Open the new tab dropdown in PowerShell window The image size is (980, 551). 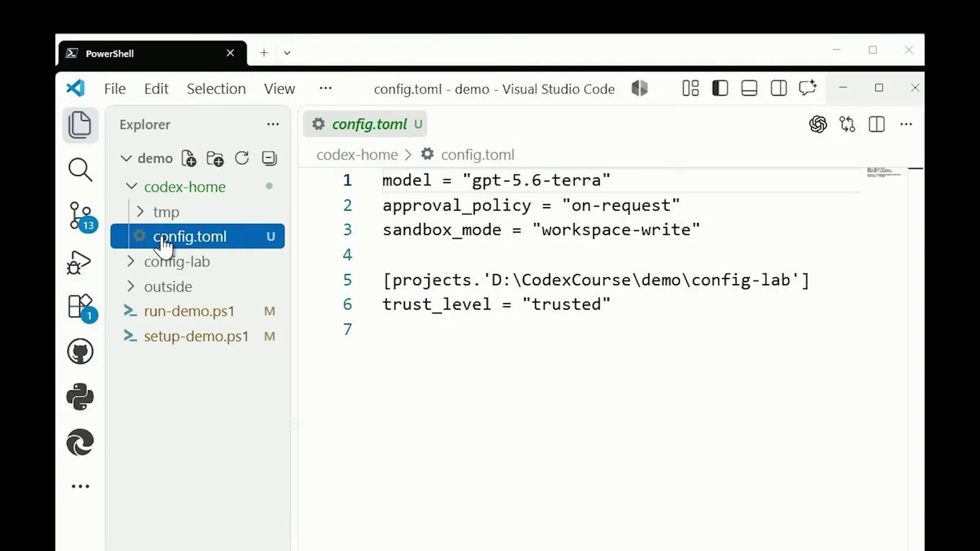point(287,53)
